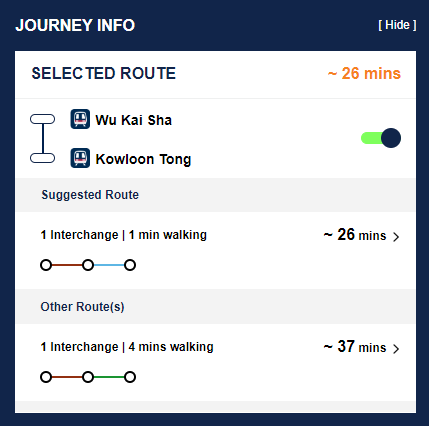Click the interchange circle of the 26 mins route
The height and width of the screenshot is (426, 429).
tap(88, 265)
